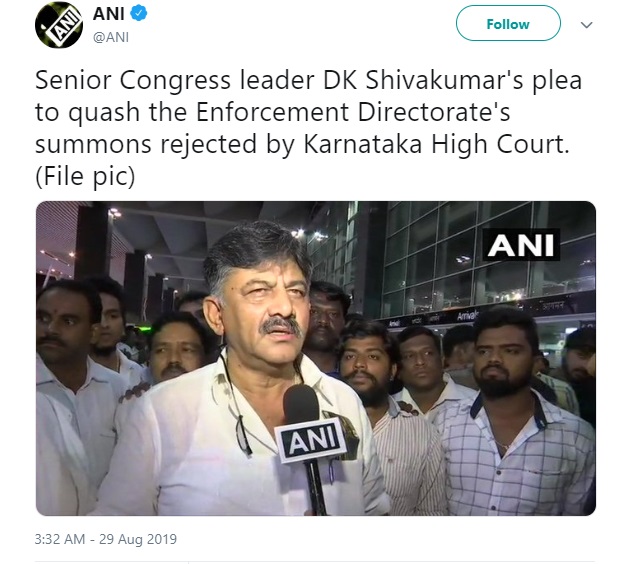Click the 29 Aug 2019 date
This screenshot has height=564, width=633.
[138, 539]
